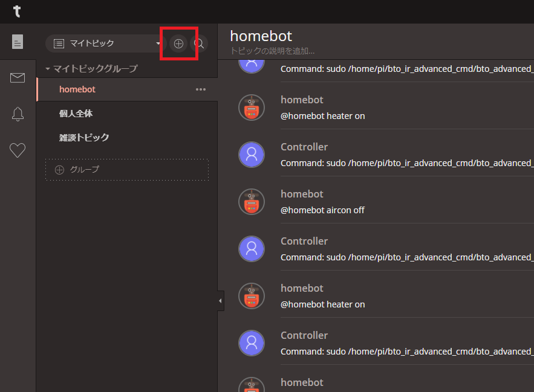Image resolution: width=534 pixels, height=392 pixels.
Task: Click the avatar next to first 'heater on' message
Action: tap(252, 108)
